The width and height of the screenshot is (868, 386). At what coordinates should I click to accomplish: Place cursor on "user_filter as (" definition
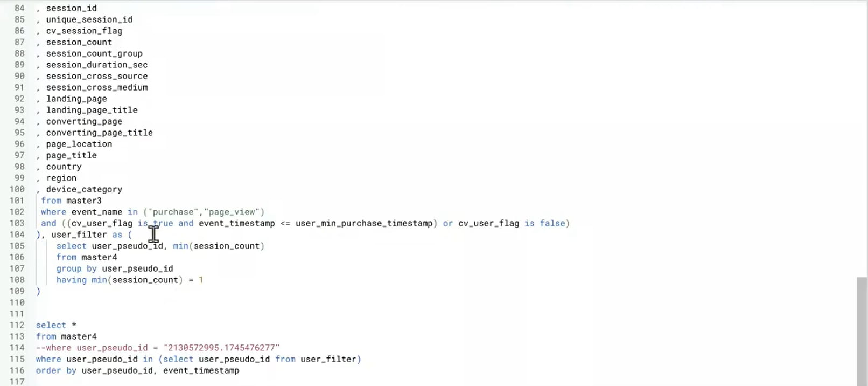click(x=86, y=235)
